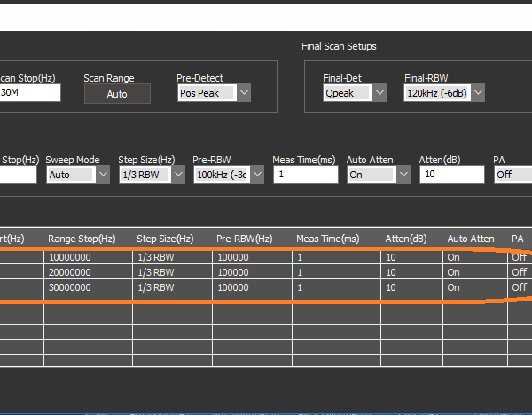This screenshot has width=532, height=415.
Task: Open the Pre-Detect Pos Peak dropdown
Action: pyautogui.click(x=244, y=93)
